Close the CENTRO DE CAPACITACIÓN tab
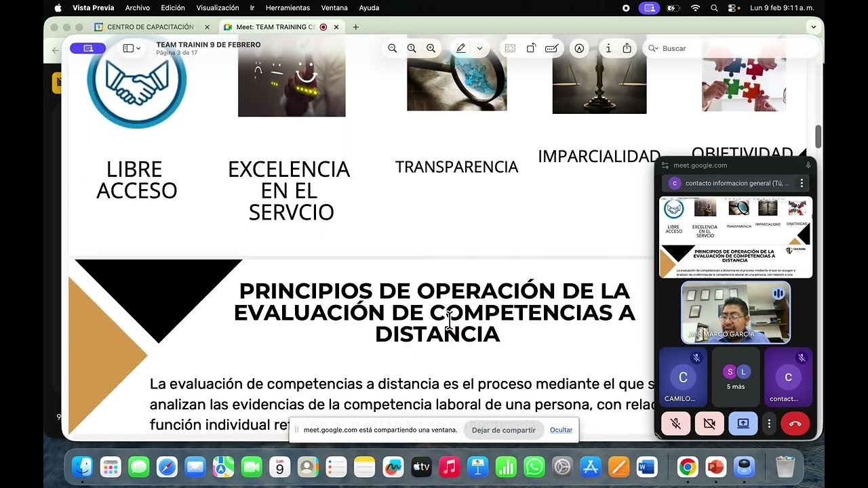 point(207,27)
